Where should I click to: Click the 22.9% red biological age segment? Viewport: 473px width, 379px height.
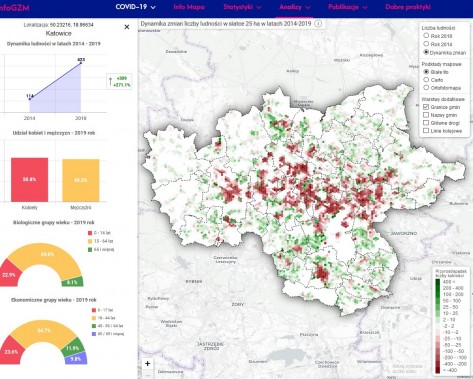point(9,274)
